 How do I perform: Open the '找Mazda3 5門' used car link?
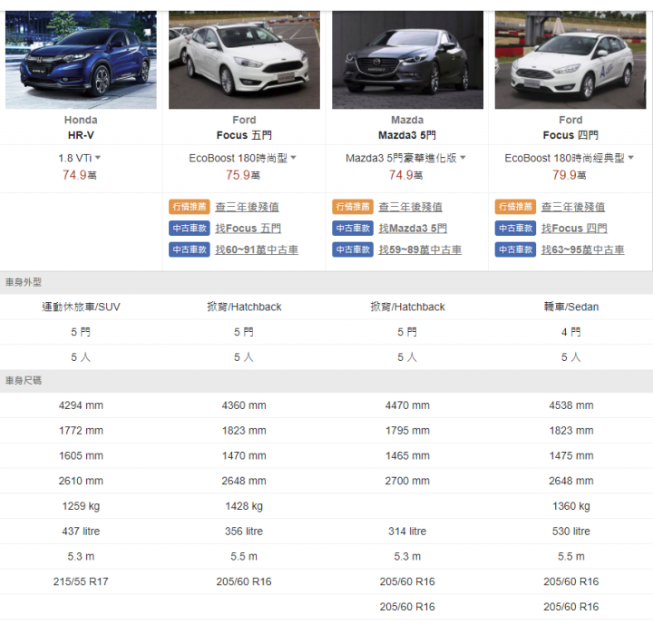[x=413, y=229]
